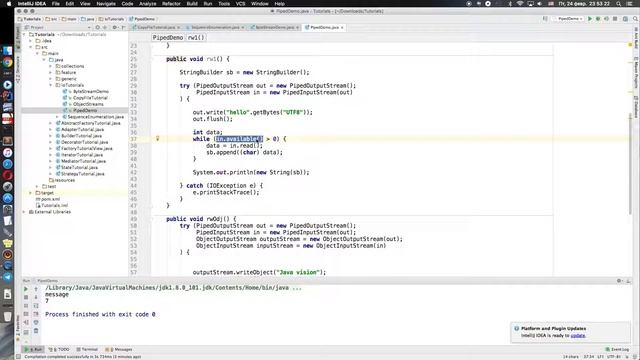Open the Event Log button

coord(617,349)
